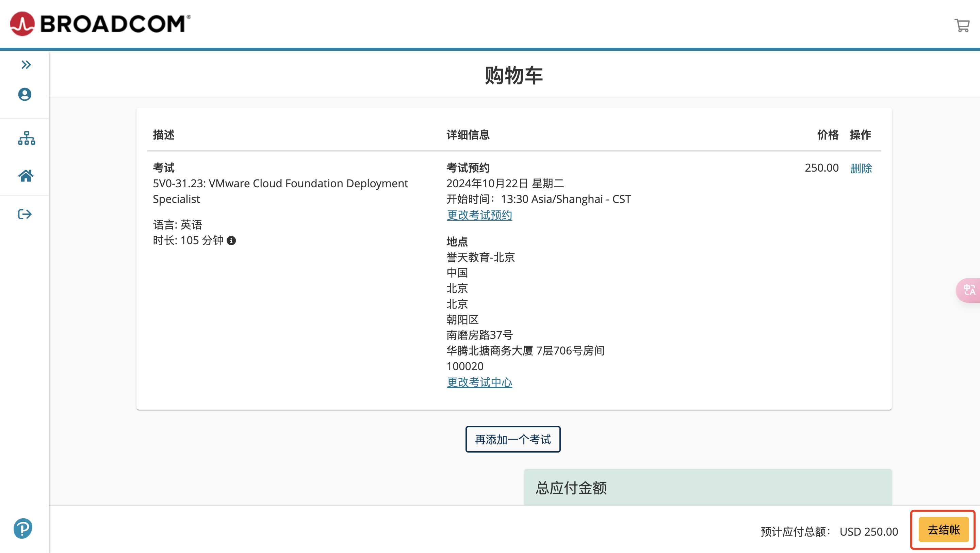The image size is (980, 553).
Task: Click the 考试预约 section heading
Action: pos(468,168)
